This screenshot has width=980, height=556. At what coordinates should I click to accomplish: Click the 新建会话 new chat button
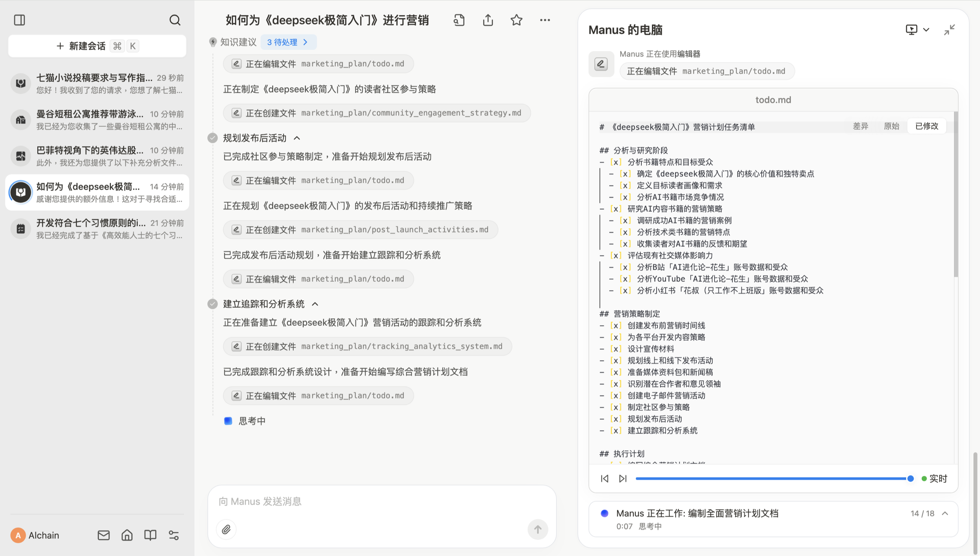[97, 46]
